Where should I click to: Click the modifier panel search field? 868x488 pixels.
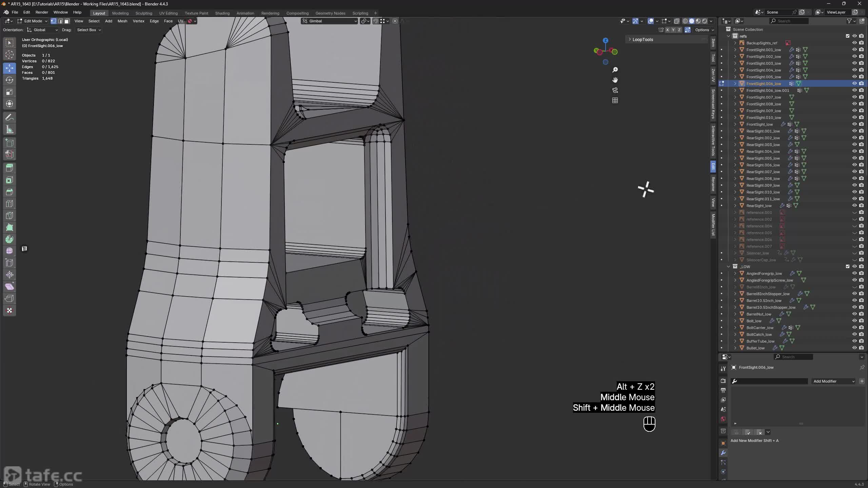[x=769, y=381]
